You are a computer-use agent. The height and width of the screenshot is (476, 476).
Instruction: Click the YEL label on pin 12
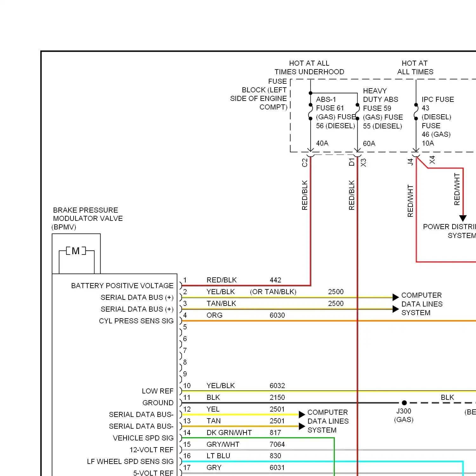(213, 409)
